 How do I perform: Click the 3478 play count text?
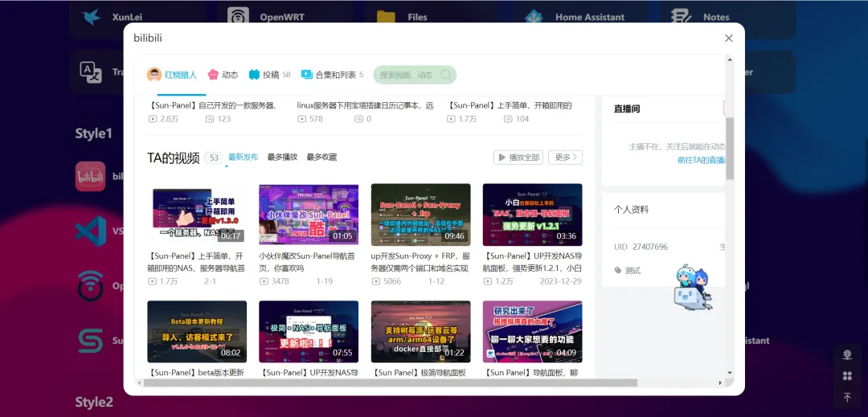280,281
